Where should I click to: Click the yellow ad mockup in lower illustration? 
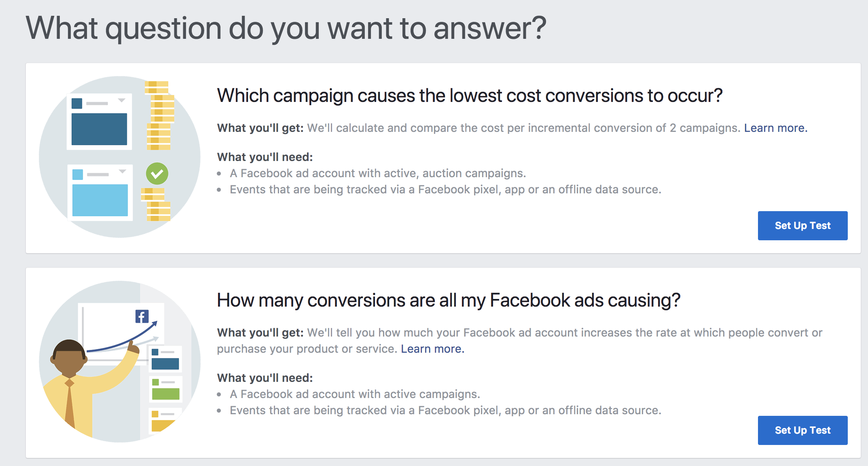(x=163, y=422)
